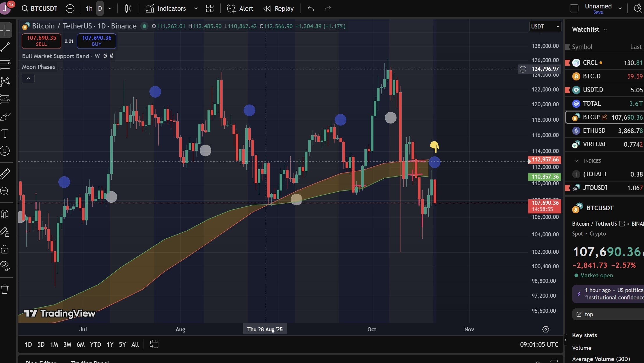Toggle hide all drawings eye icon

[x=5, y=265]
